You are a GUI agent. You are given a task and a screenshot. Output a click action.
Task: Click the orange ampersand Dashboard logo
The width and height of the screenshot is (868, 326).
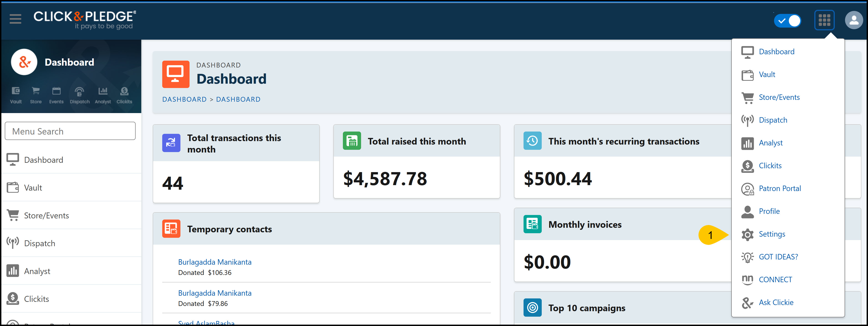coord(24,62)
